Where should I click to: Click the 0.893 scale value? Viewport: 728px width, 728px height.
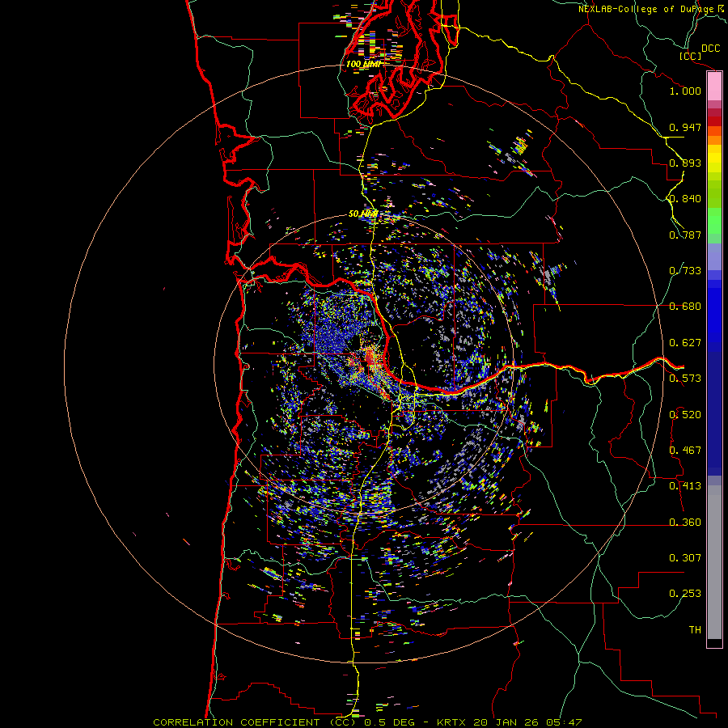click(x=685, y=163)
